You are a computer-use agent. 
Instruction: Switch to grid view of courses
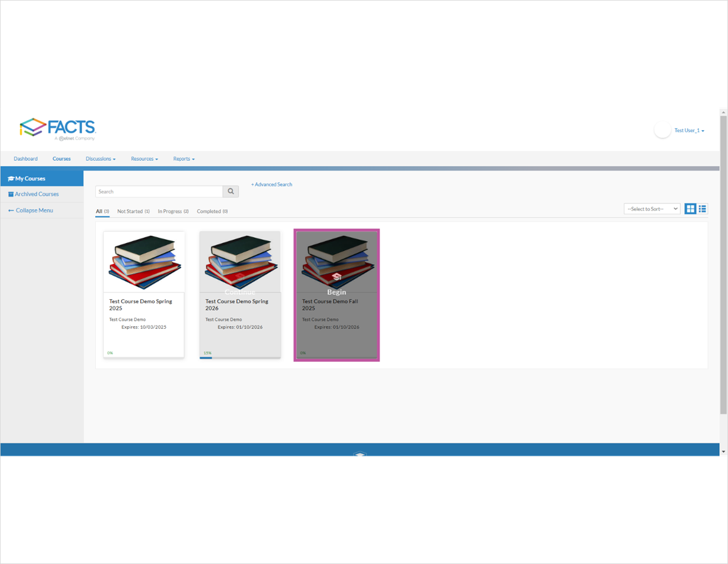(690, 208)
